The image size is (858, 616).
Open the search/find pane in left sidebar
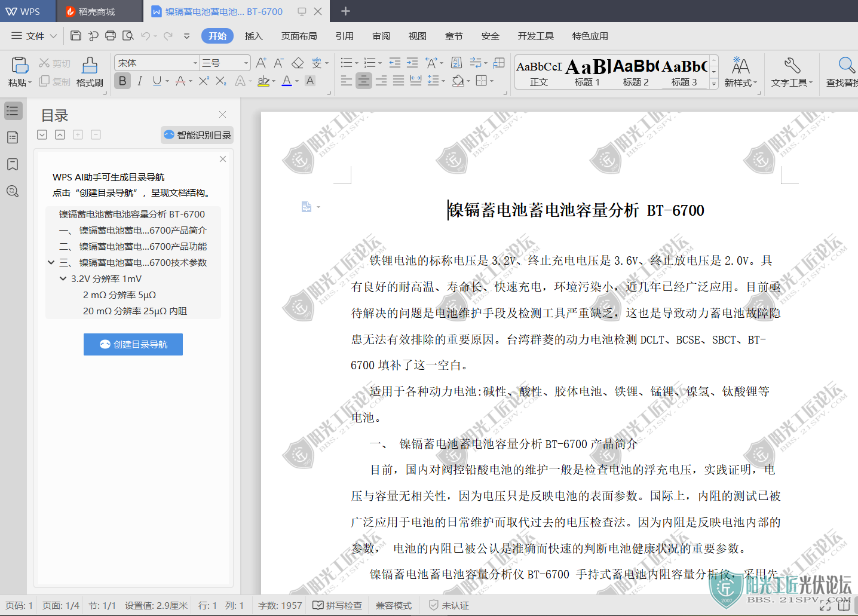click(13, 191)
